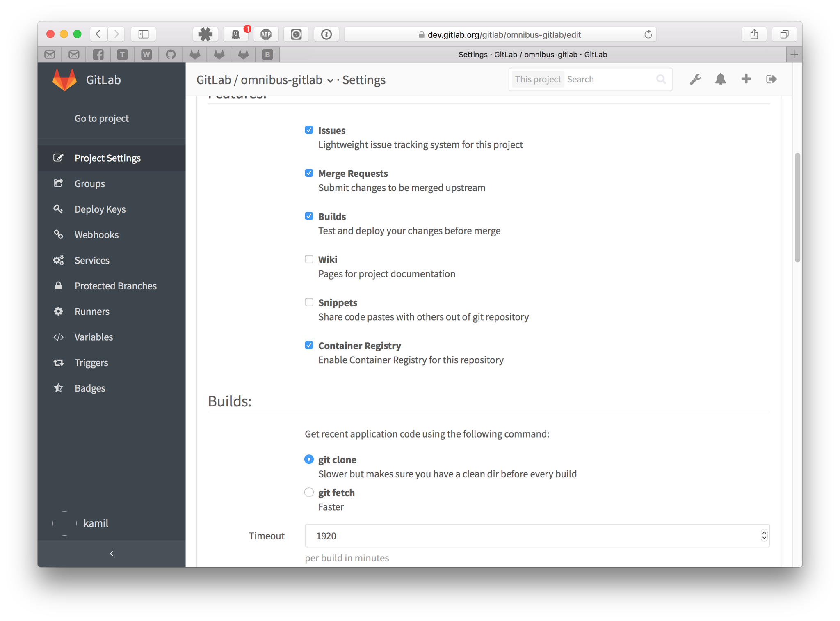The width and height of the screenshot is (840, 621).
Task: Click the Badges star icon
Action: (59, 388)
